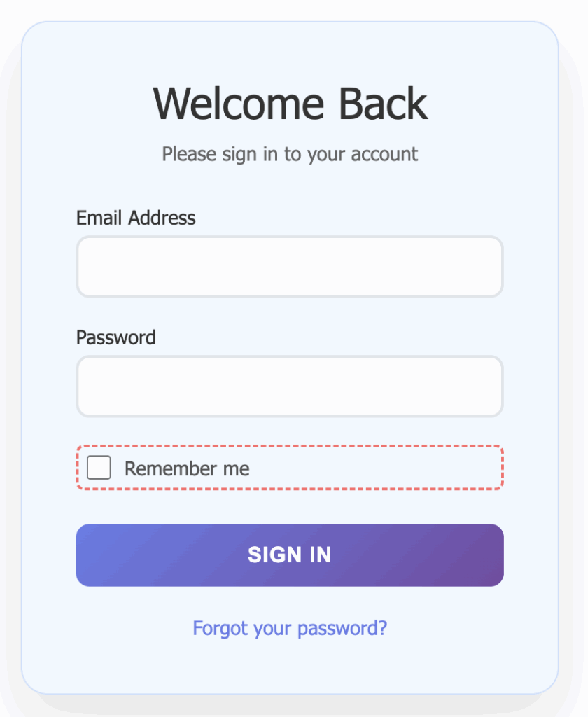Click the Welcome Back heading
Screen dimensions: 588x717
point(290,104)
